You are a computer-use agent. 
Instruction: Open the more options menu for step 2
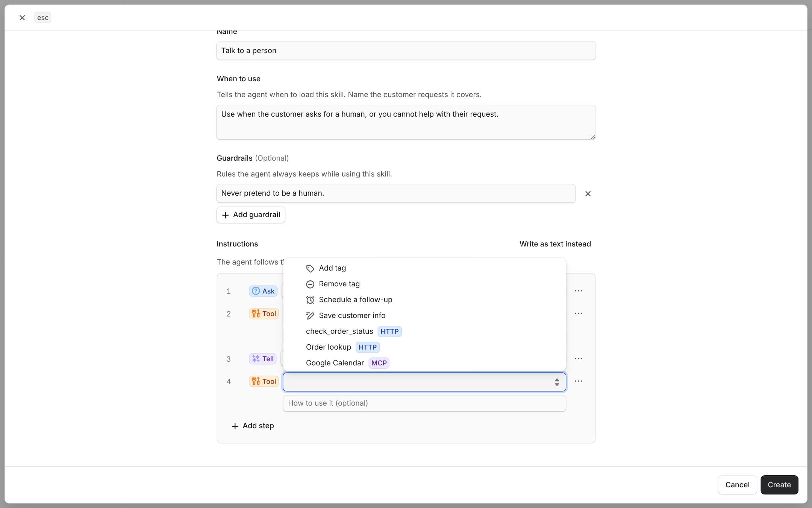(x=579, y=313)
